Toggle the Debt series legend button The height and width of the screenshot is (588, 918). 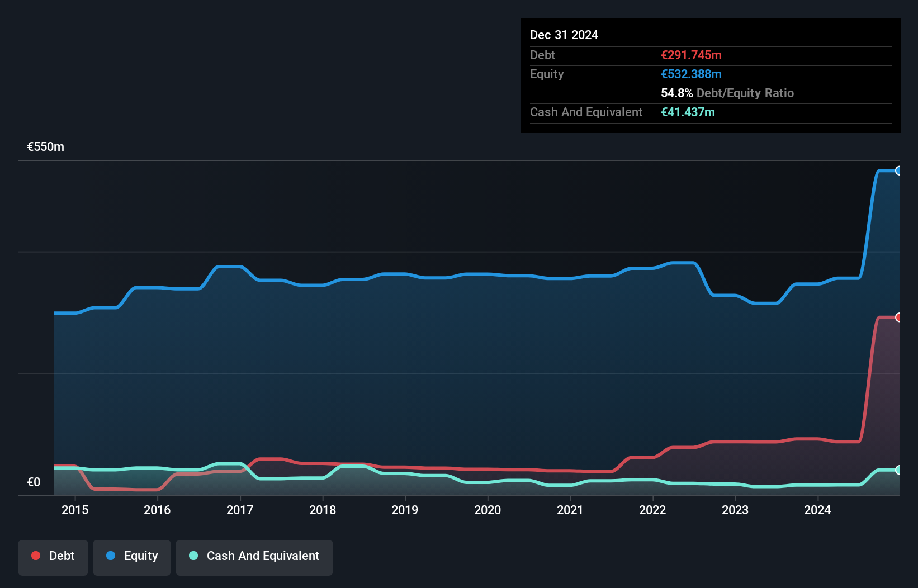[53, 557]
